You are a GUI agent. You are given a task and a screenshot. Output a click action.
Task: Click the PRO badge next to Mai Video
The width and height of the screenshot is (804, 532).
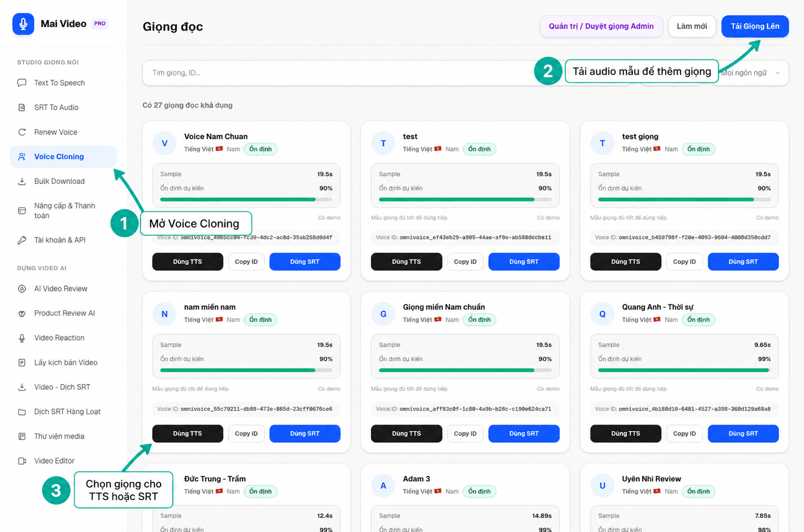click(100, 23)
